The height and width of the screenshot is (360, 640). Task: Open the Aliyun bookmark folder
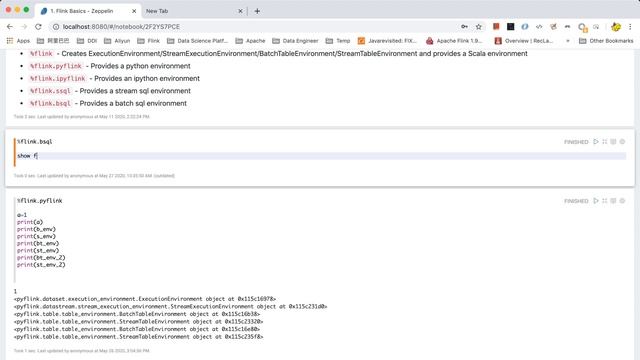point(117,41)
